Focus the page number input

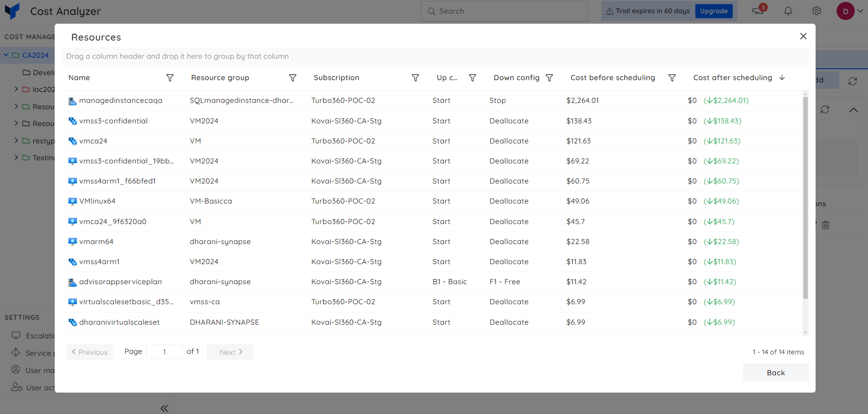pyautogui.click(x=164, y=352)
